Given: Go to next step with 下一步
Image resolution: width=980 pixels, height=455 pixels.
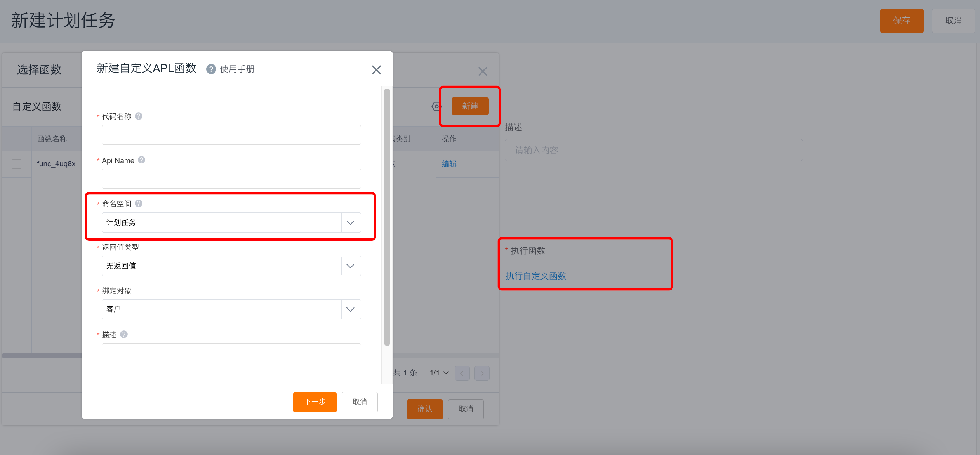Looking at the screenshot, I should pyautogui.click(x=315, y=402).
